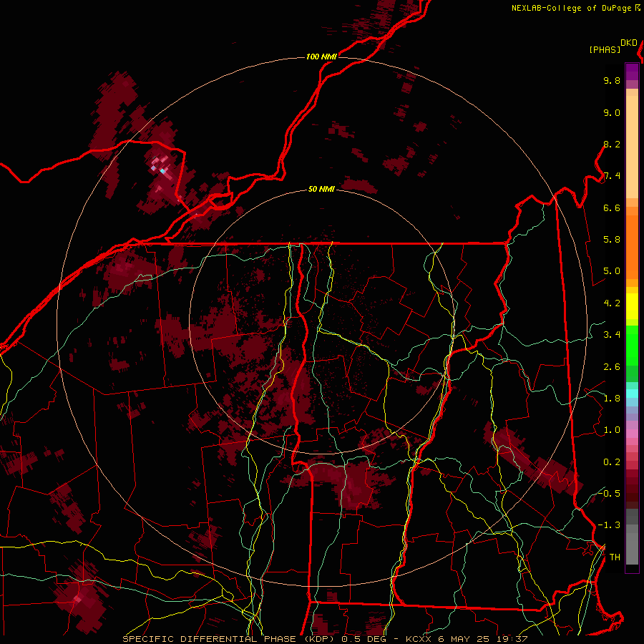Click the 4.2 legend value

[x=612, y=303]
